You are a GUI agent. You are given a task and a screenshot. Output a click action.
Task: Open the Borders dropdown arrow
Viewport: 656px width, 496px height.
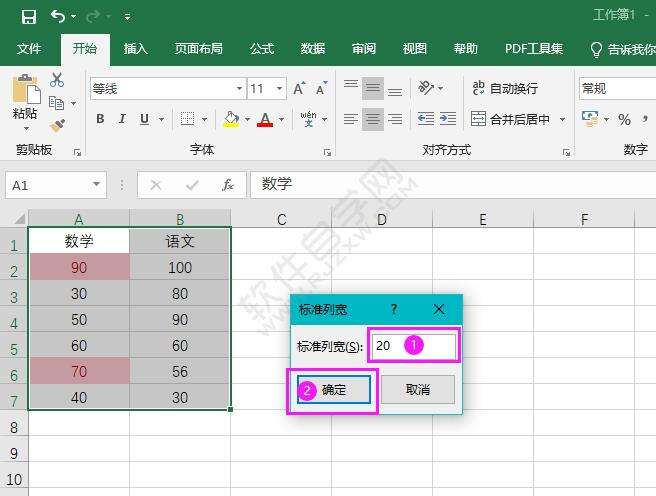click(205, 120)
